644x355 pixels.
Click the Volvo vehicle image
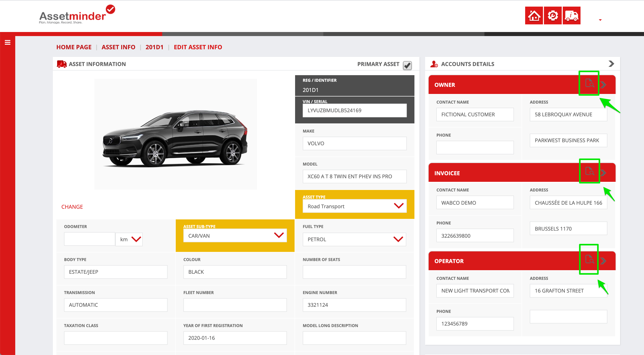(175, 134)
